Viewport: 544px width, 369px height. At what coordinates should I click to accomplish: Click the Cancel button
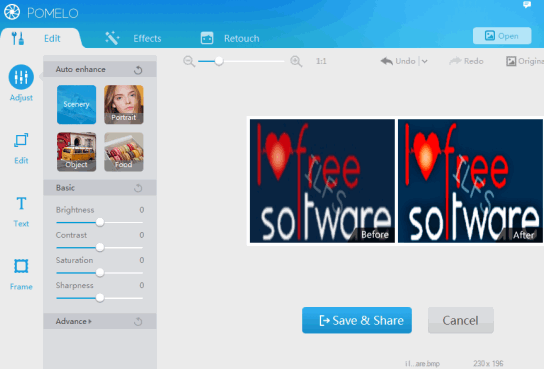[x=460, y=320]
